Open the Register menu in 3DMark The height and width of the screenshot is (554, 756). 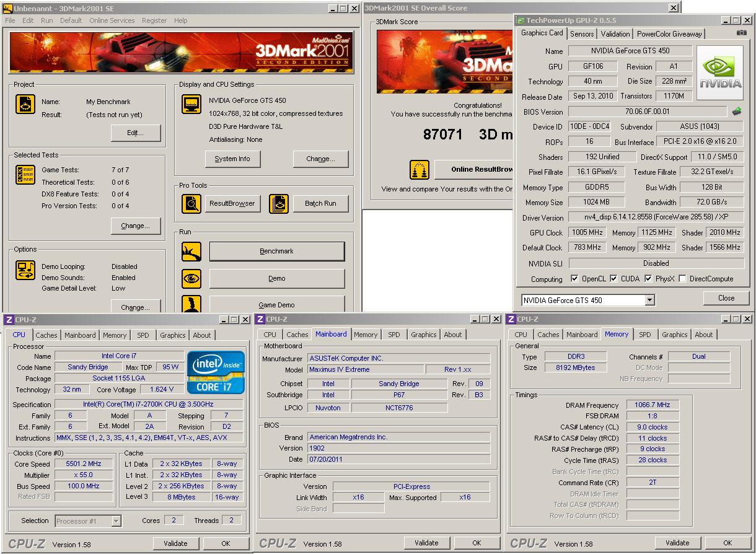coord(154,20)
